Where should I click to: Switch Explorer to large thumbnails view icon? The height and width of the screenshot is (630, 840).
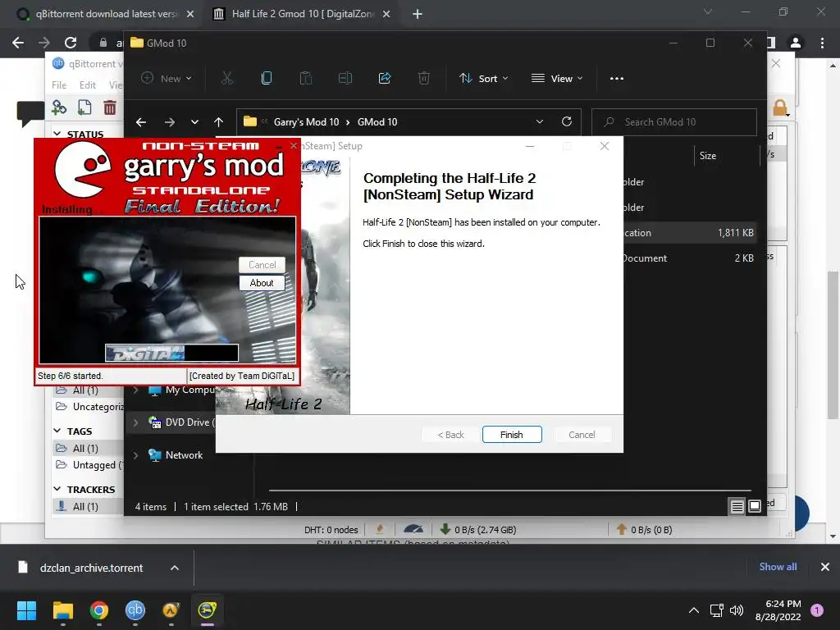755,506
